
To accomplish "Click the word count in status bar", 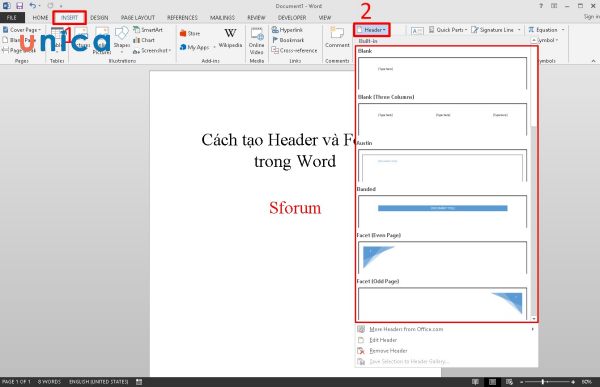I will [49, 382].
